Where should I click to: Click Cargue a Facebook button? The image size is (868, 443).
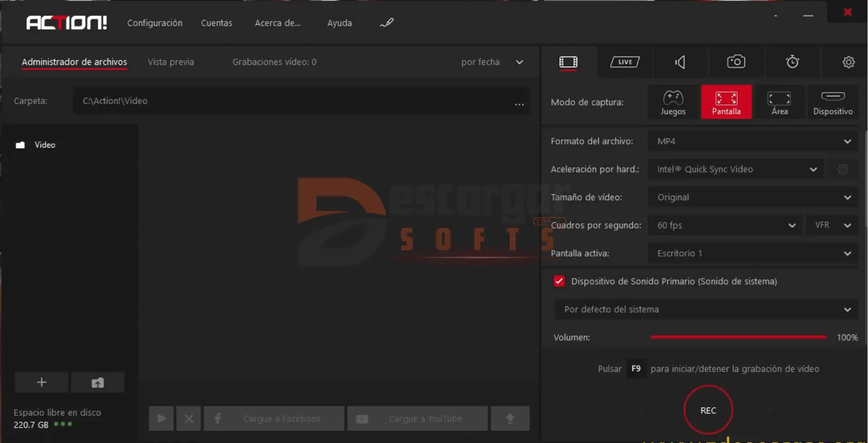click(x=274, y=418)
